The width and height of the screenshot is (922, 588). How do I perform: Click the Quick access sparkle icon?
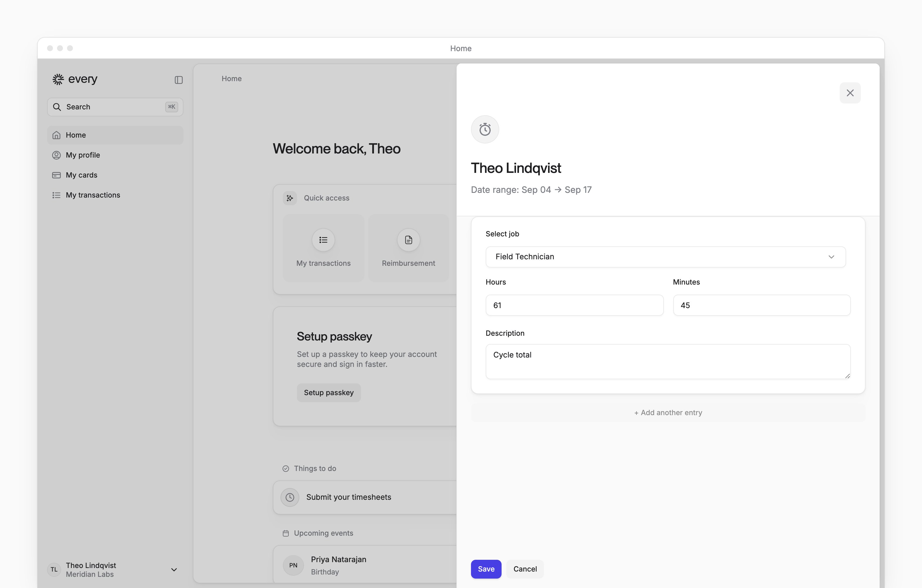(290, 198)
